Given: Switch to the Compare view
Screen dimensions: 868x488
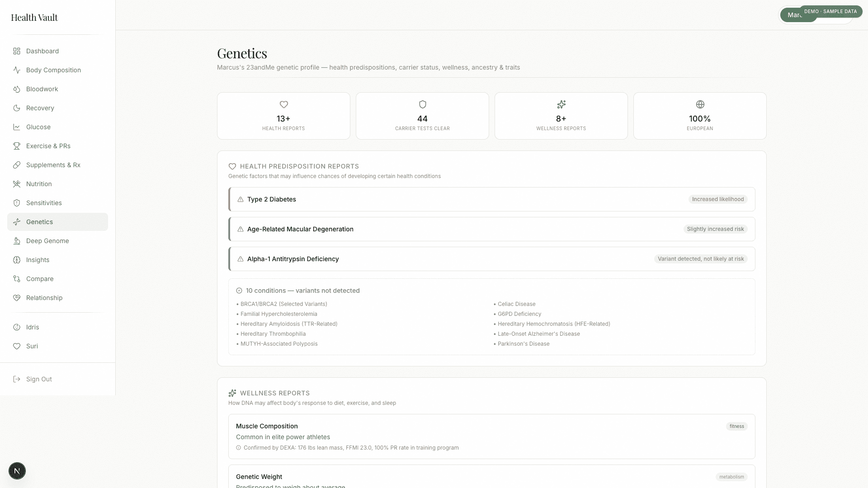Looking at the screenshot, I should (x=57, y=279).
